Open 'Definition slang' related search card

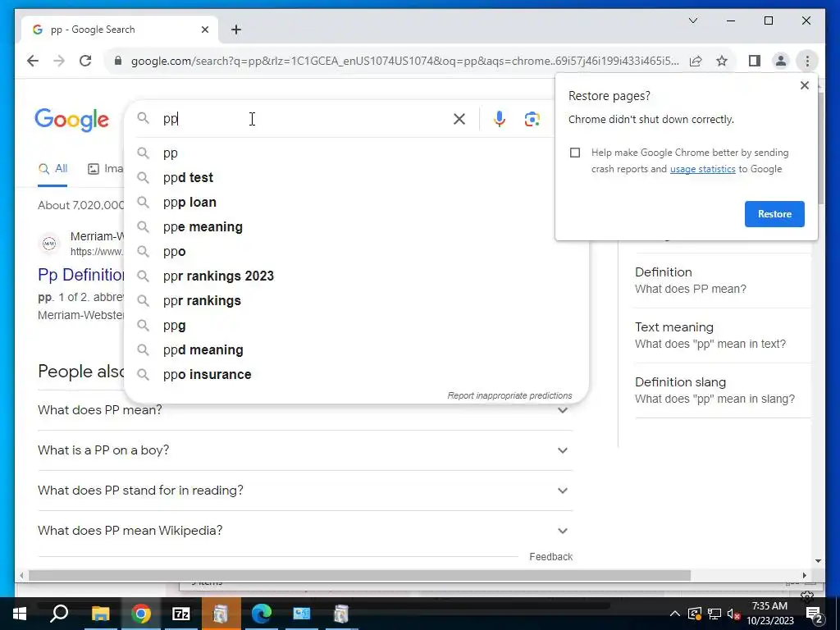(723, 390)
